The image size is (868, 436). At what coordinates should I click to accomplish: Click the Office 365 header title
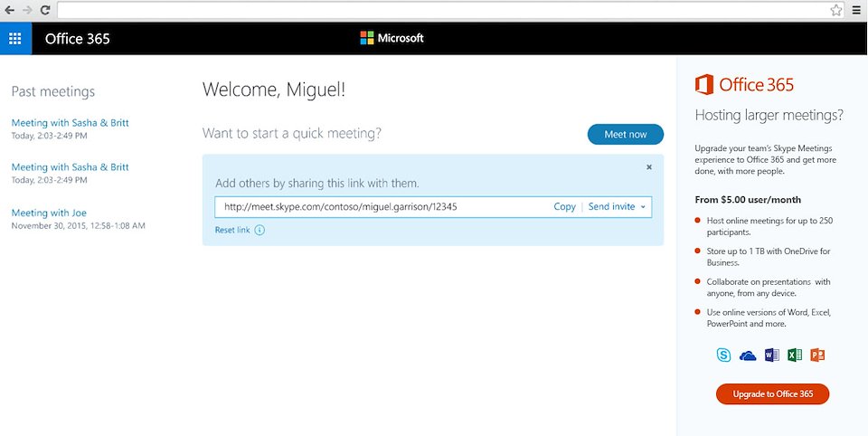coord(78,38)
